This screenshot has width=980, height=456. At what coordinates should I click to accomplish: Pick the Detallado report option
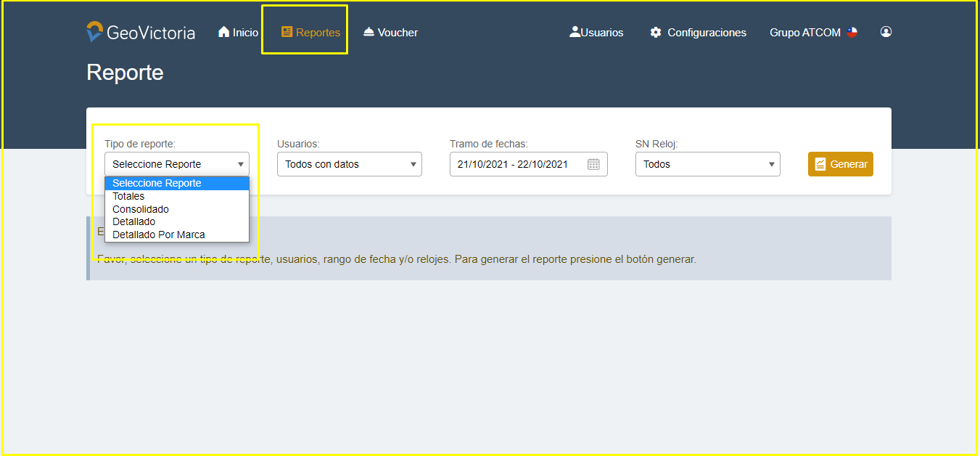point(133,221)
